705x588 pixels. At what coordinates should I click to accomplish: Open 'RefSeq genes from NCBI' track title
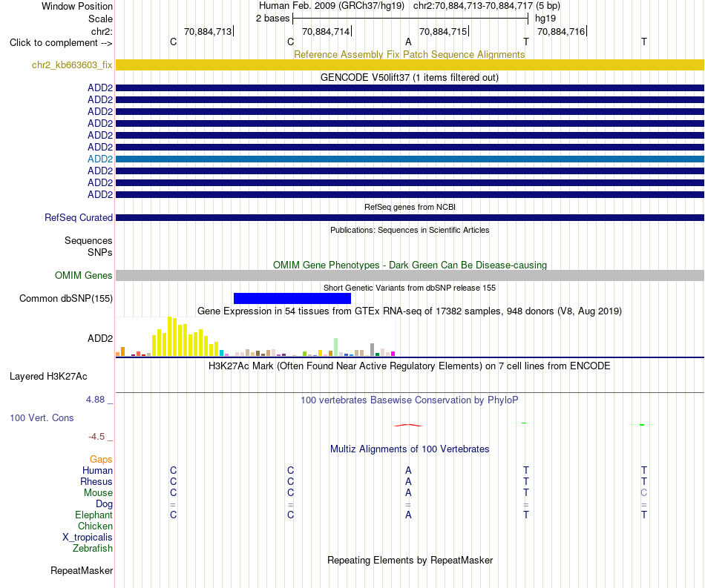(x=410, y=207)
